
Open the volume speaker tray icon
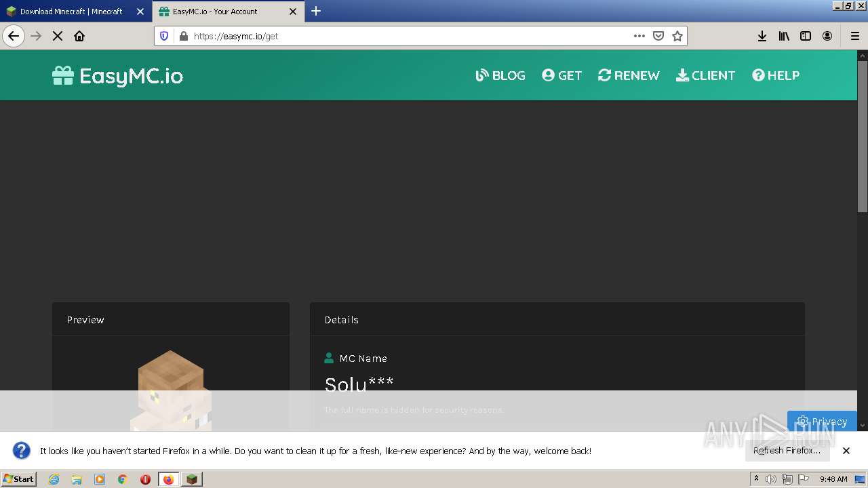pyautogui.click(x=771, y=479)
